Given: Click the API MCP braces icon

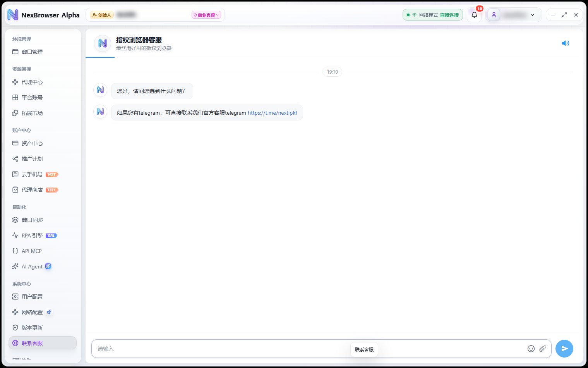Looking at the screenshot, I should coord(15,251).
